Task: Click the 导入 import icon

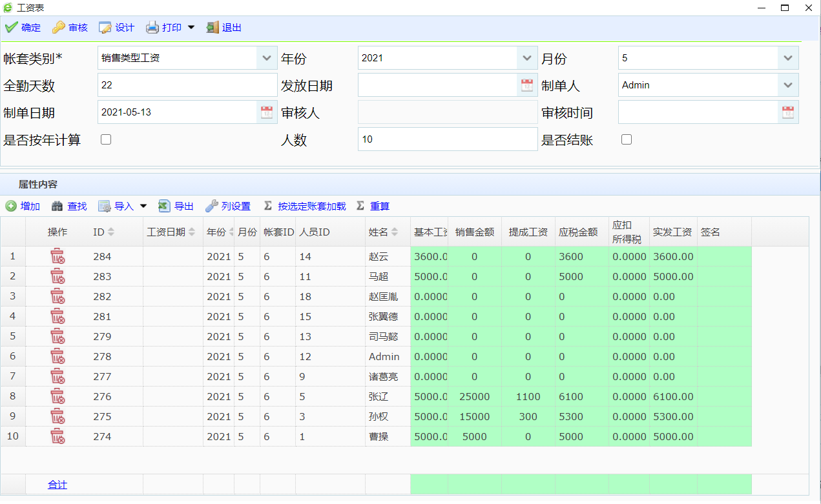Action: [x=105, y=207]
